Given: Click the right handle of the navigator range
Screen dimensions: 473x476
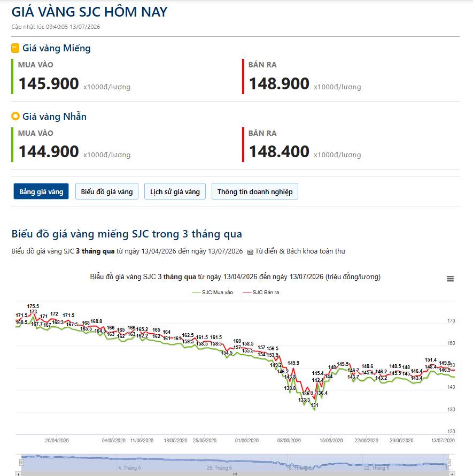Looking at the screenshot, I should (x=449, y=462).
